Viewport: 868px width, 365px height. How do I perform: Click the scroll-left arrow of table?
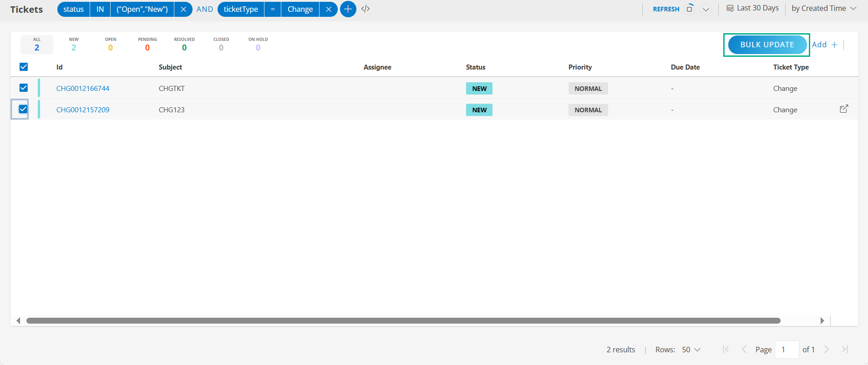18,320
